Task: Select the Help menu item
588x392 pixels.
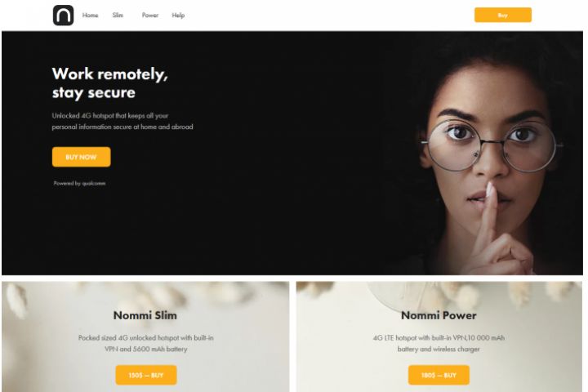Action: coord(178,16)
